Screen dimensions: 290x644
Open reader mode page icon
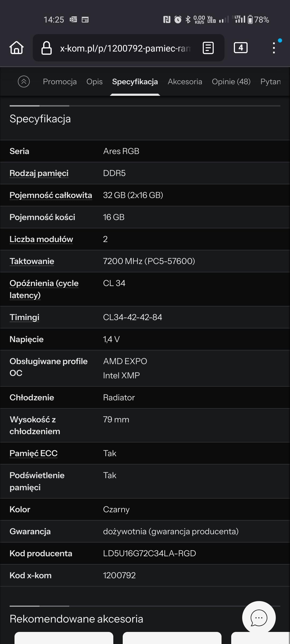208,48
